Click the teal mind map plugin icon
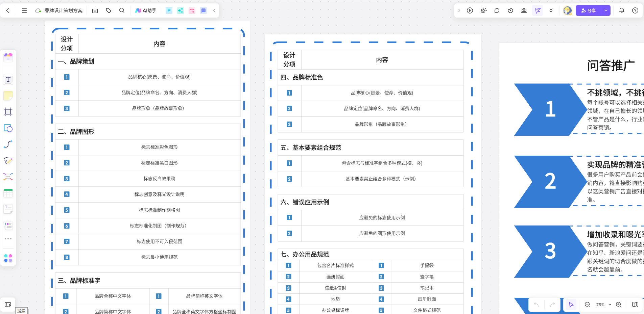 tap(181, 10)
